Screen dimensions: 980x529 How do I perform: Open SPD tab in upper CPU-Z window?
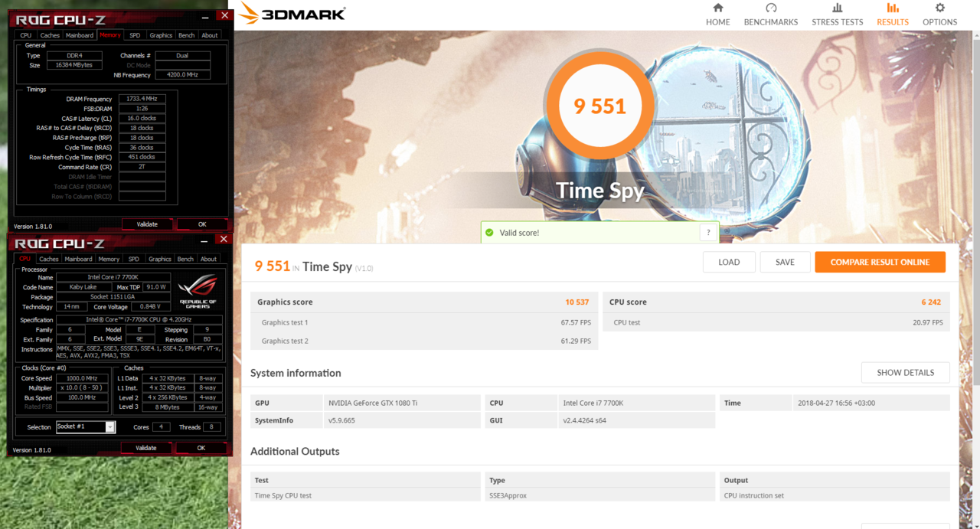135,35
